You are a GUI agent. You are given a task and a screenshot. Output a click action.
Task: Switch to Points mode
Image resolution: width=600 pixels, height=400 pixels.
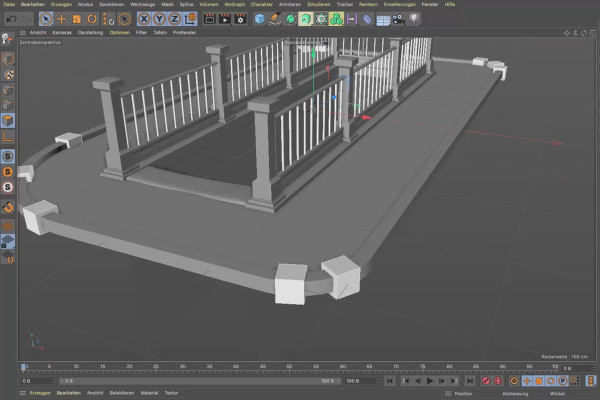8,90
